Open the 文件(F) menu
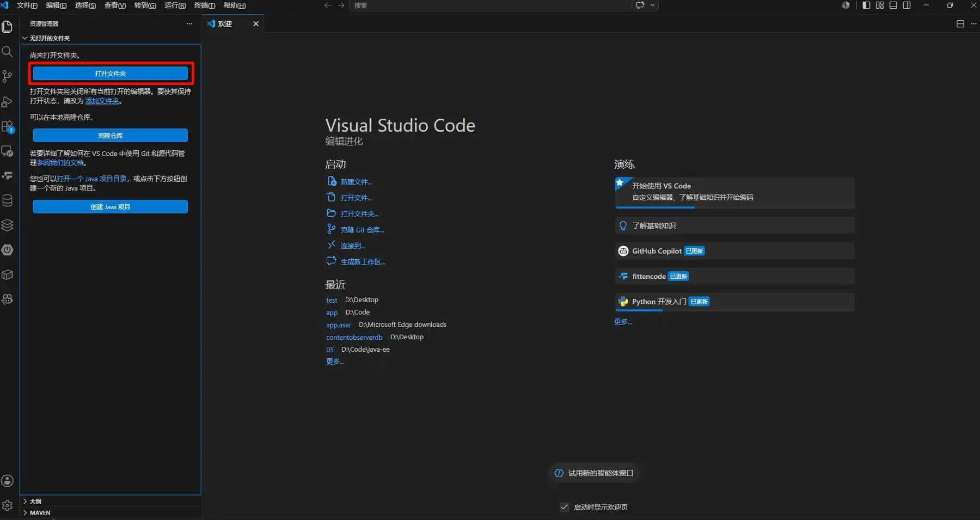The width and height of the screenshot is (980, 520). tap(27, 5)
